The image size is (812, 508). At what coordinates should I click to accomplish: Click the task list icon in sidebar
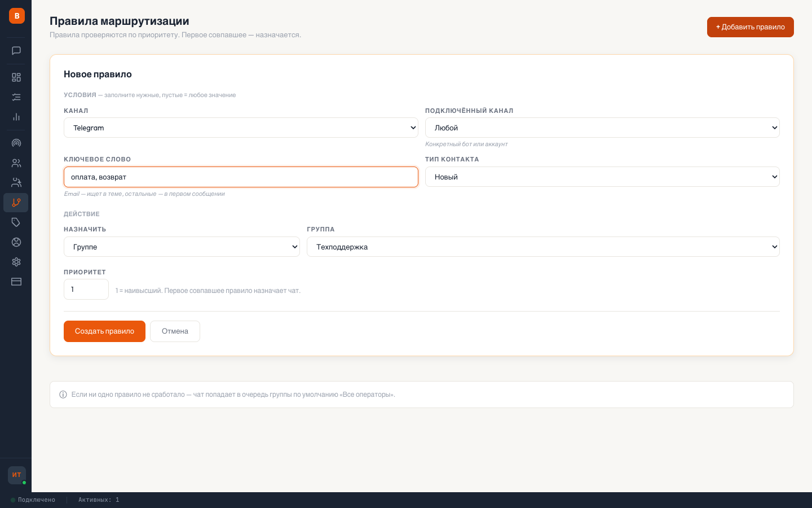(16, 97)
